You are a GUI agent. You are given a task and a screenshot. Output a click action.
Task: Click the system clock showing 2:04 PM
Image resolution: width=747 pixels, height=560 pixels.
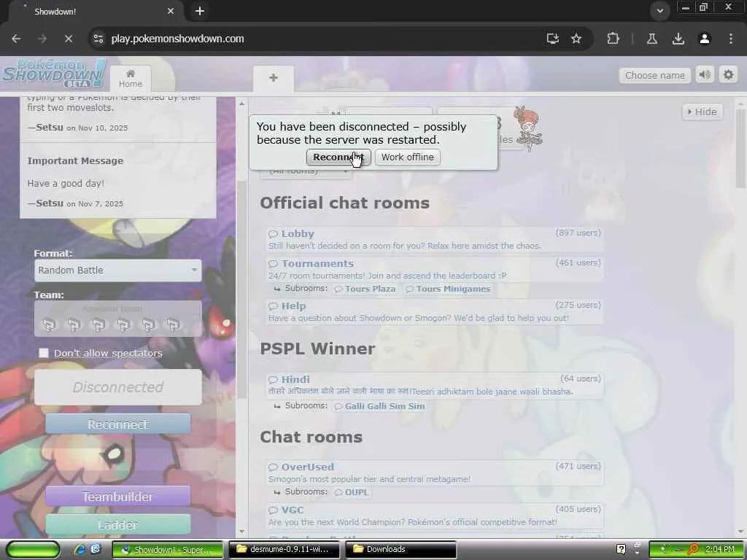(x=720, y=549)
